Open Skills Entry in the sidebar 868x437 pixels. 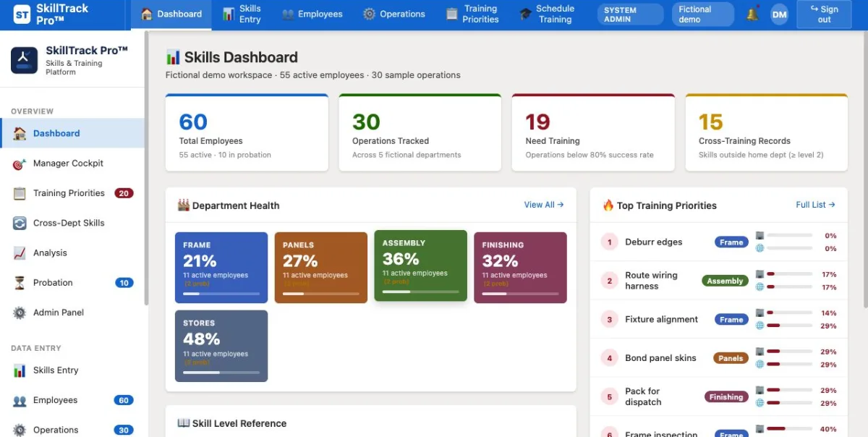[x=72, y=370]
